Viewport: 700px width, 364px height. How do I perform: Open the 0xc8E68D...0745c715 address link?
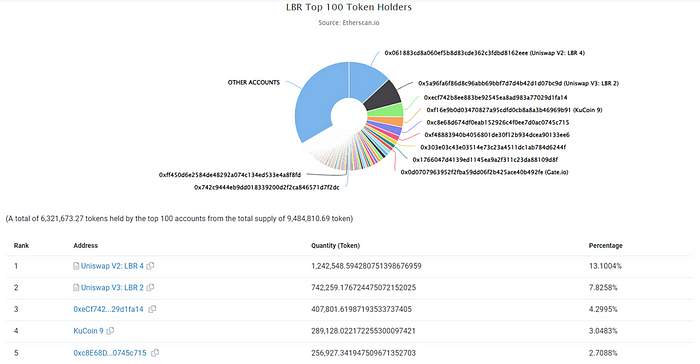[x=110, y=353]
